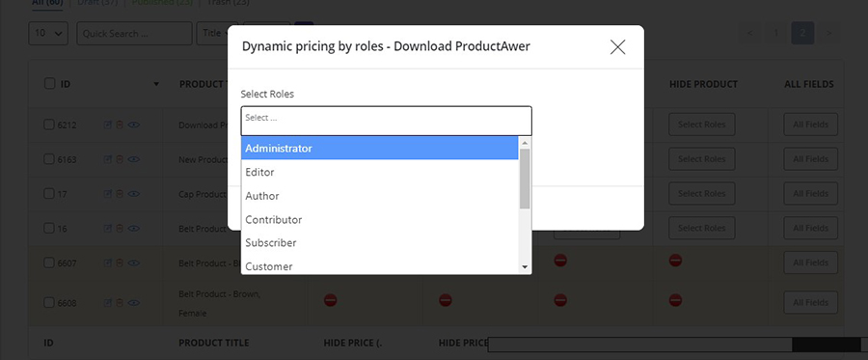Click eye view icon for product 17
Viewport: 868px width, 360px height.
coord(133,194)
